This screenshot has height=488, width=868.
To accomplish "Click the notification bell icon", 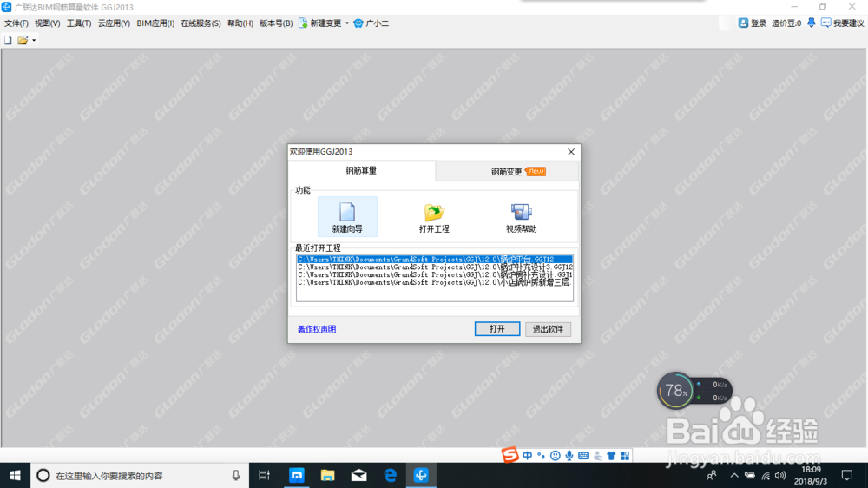I will [x=811, y=23].
